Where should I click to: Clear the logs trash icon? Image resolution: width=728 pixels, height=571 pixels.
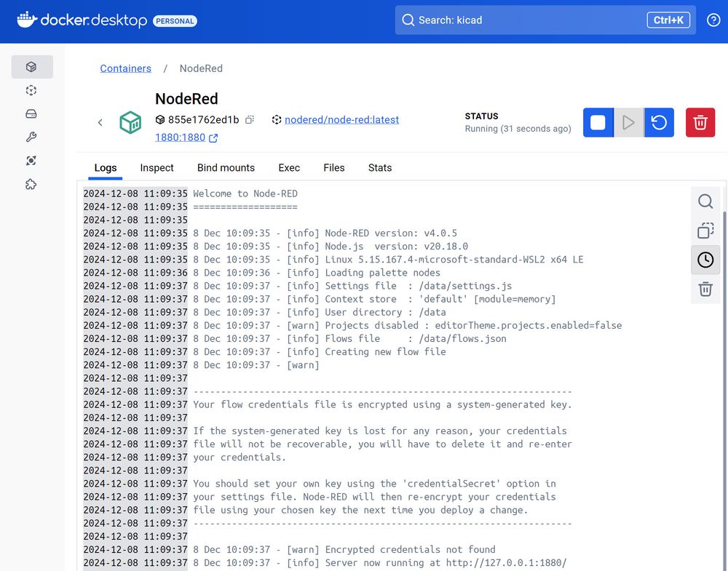(705, 289)
